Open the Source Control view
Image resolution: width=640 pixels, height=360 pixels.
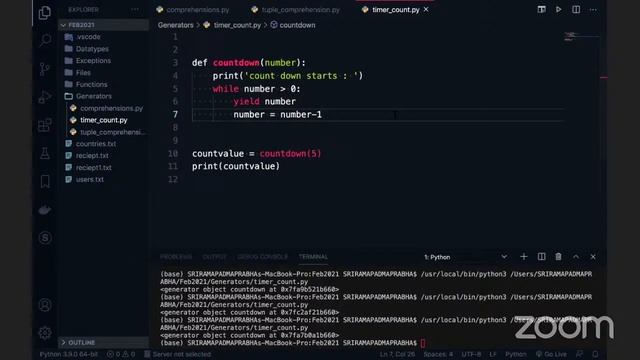tap(45, 69)
